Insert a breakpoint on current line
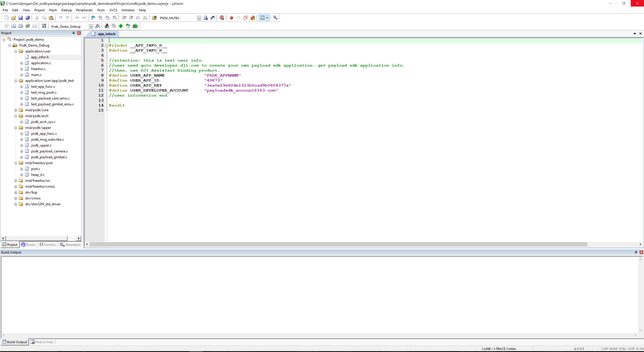The width and height of the screenshot is (644, 352). 231,18
